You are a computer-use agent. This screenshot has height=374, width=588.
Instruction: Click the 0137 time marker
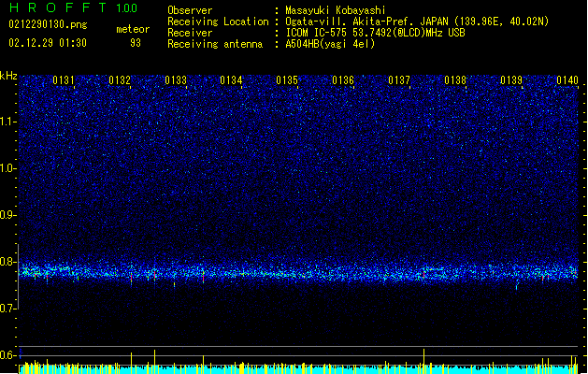click(399, 80)
